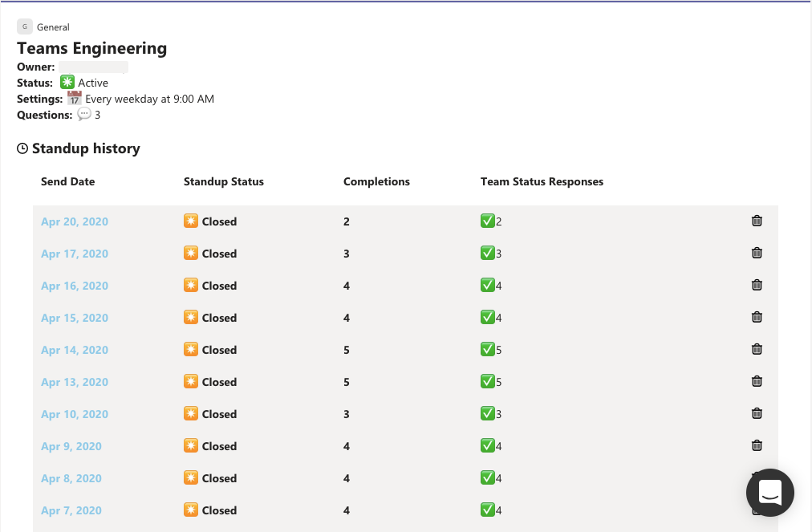Image resolution: width=812 pixels, height=532 pixels.
Task: Delete the Apr 15, 2020 standup
Action: click(x=757, y=317)
